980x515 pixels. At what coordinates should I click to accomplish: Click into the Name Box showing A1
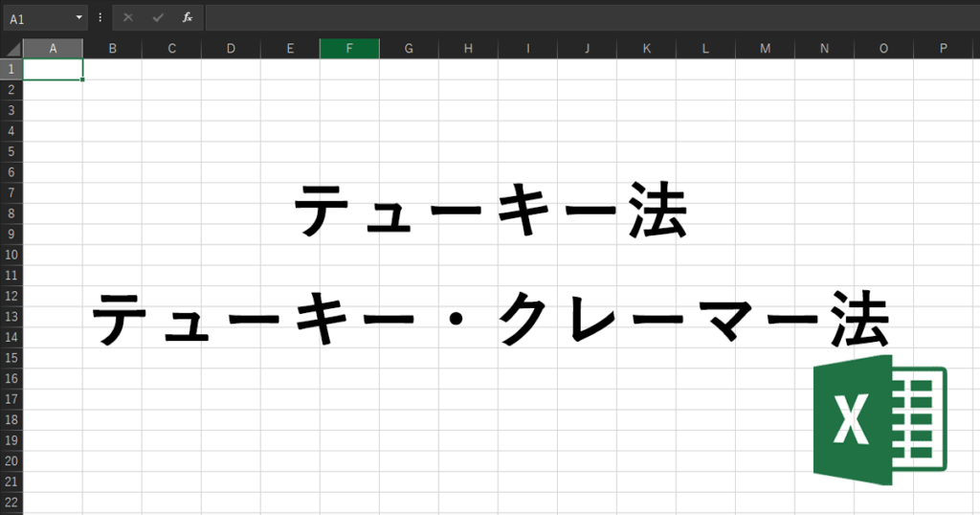click(x=38, y=18)
